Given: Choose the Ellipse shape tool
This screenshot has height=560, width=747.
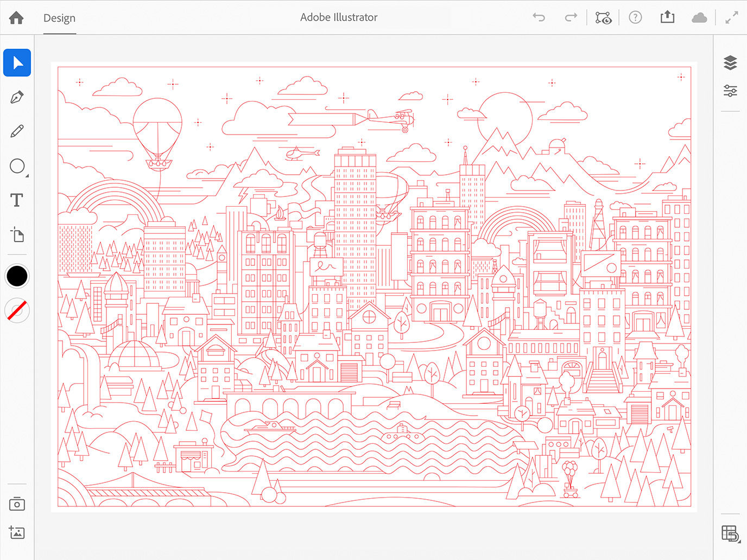Looking at the screenshot, I should 17,166.
